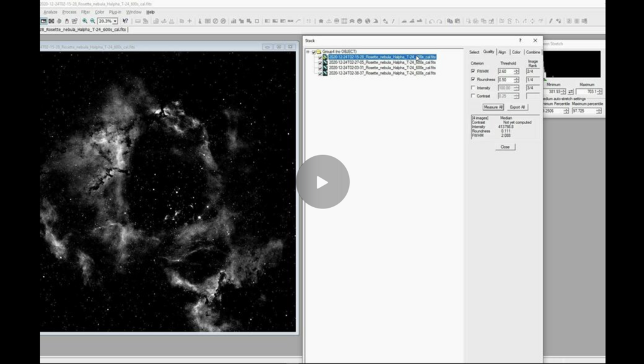Click the Screen Stretch histogram display

(x=572, y=65)
